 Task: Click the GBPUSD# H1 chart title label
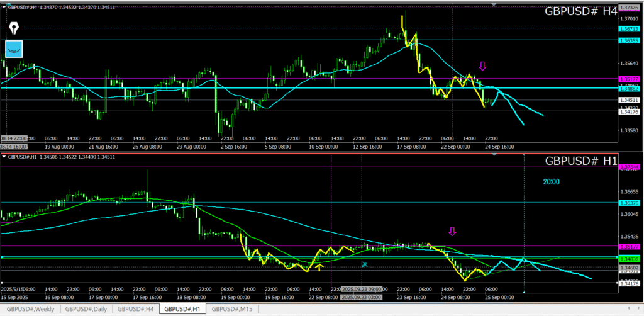point(580,161)
